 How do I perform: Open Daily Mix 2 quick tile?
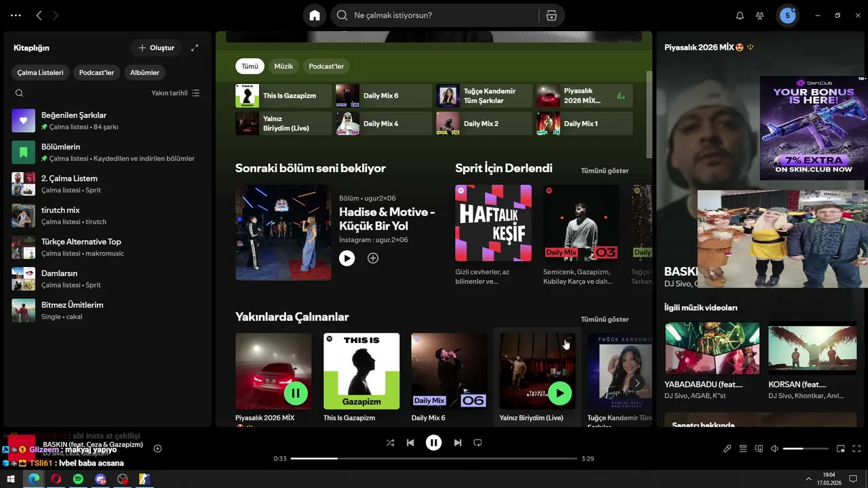484,123
